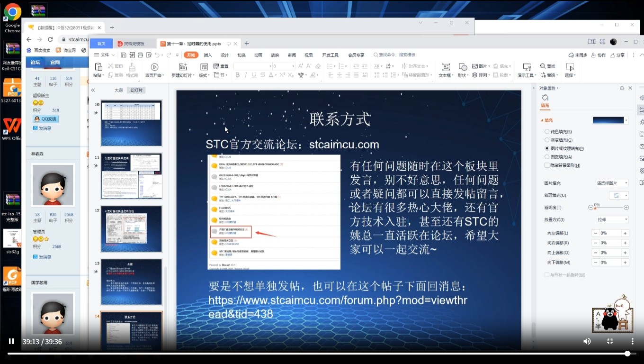
Task: Click the video progress bar
Action: pos(322,354)
